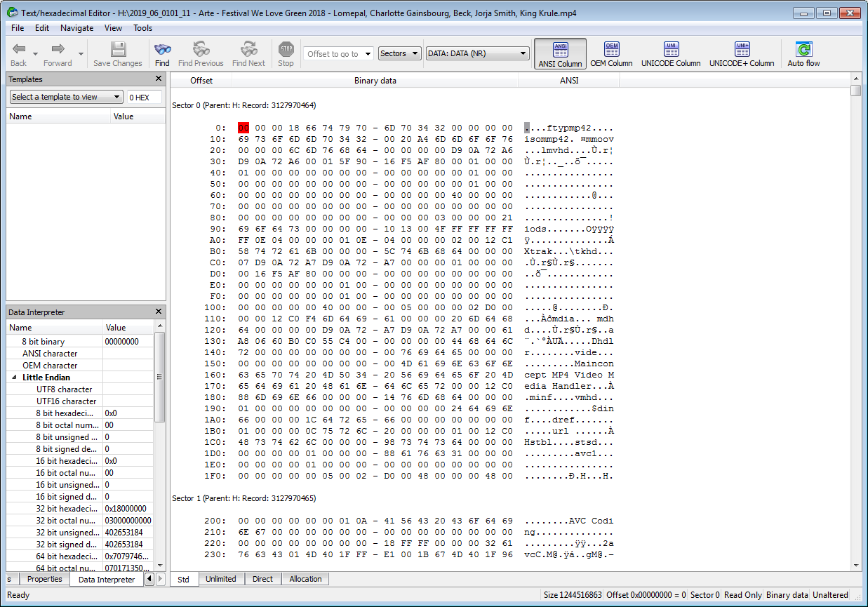Click the Find Next toolbar icon
Viewport: 868px width, 607px height.
tap(248, 48)
